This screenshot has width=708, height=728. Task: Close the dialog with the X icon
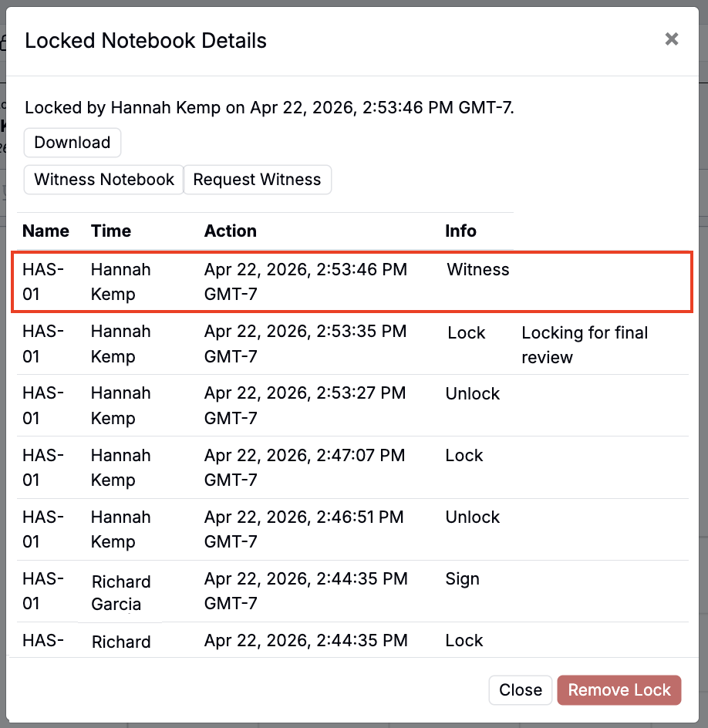(x=672, y=39)
